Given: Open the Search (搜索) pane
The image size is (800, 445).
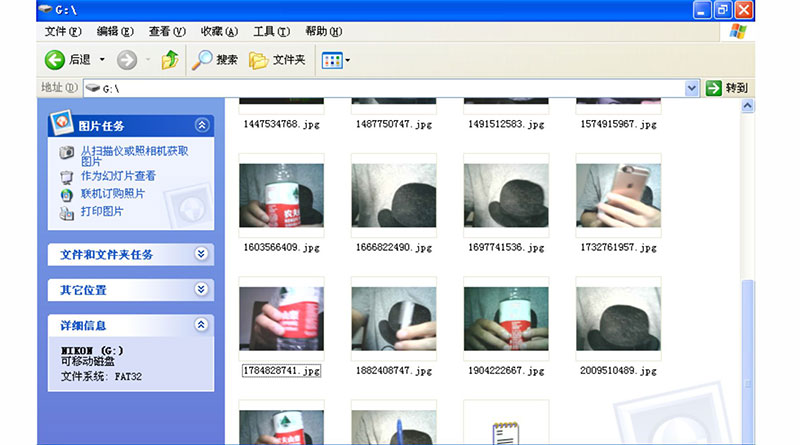Looking at the screenshot, I should tap(214, 60).
